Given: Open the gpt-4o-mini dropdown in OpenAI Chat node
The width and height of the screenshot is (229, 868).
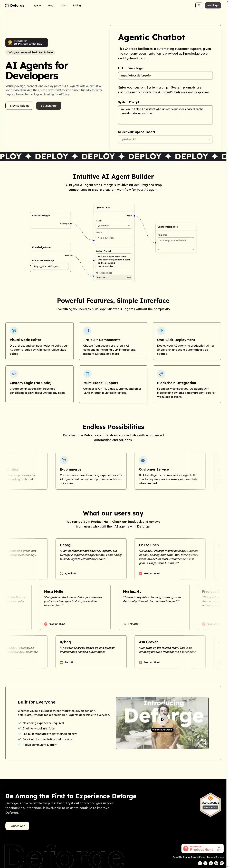Looking at the screenshot, I should click(x=114, y=225).
